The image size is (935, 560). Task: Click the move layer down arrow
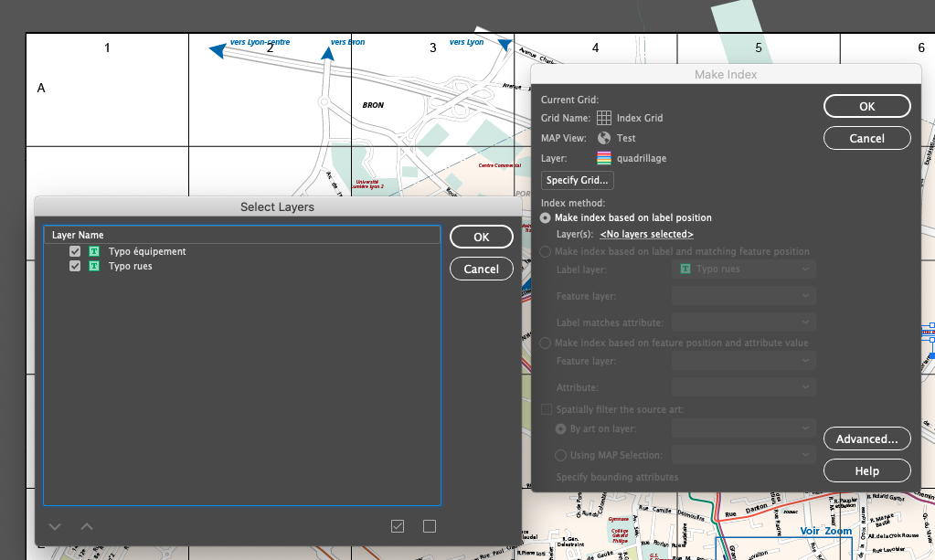(x=55, y=526)
